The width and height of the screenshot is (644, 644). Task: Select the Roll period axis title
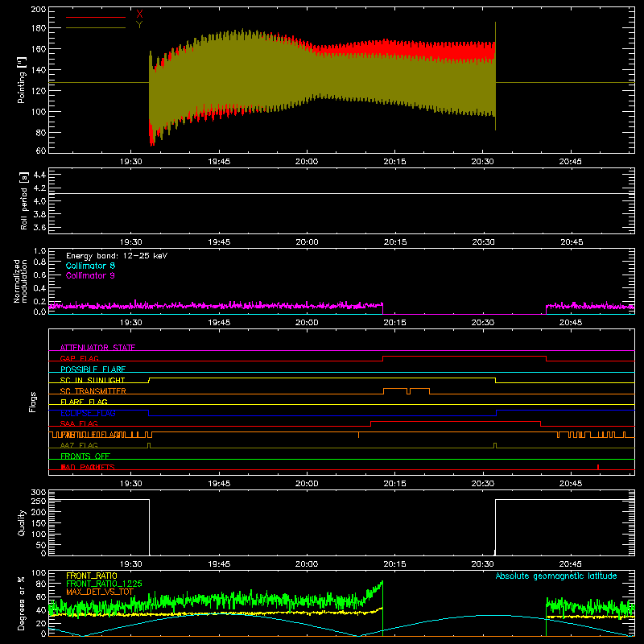coord(24,200)
